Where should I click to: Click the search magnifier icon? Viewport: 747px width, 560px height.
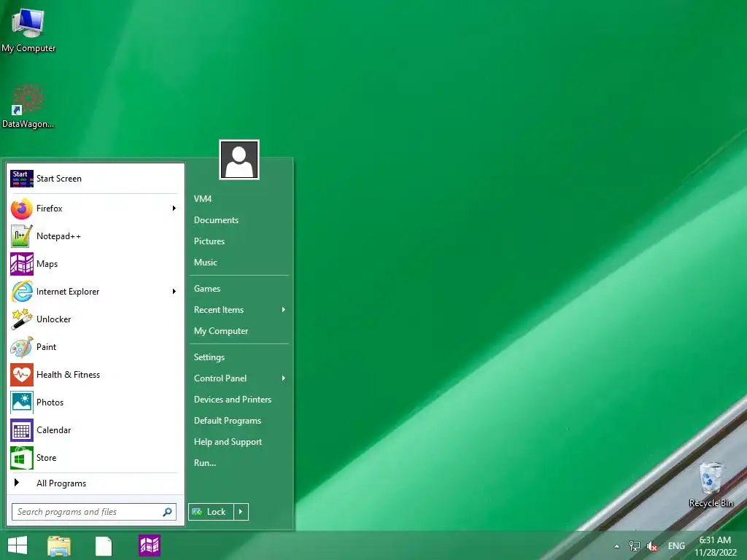(167, 512)
